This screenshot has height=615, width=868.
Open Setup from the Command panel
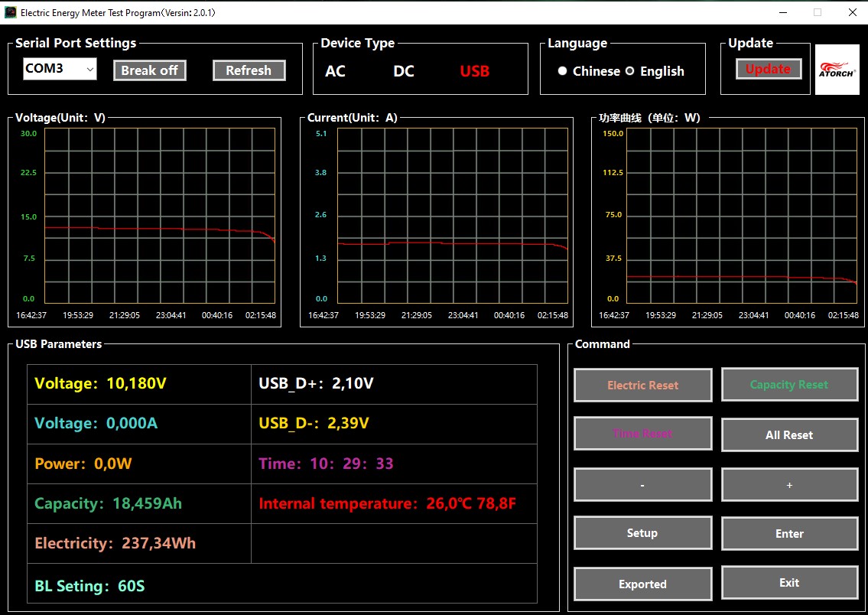tap(642, 533)
